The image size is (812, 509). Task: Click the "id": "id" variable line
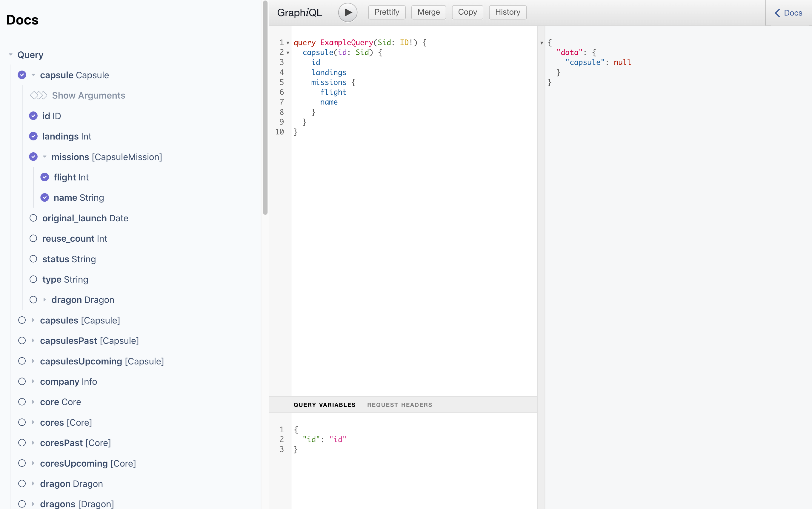pyautogui.click(x=324, y=440)
